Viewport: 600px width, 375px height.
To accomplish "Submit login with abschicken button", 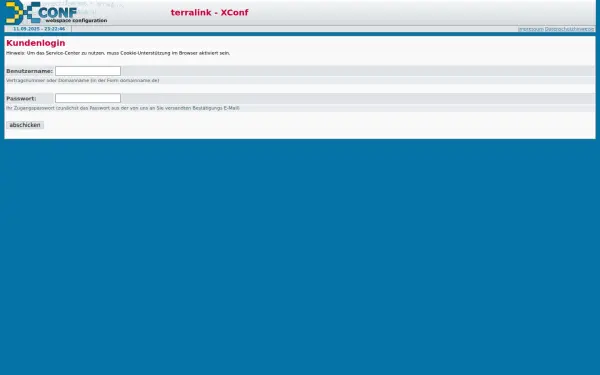I will 25,125.
